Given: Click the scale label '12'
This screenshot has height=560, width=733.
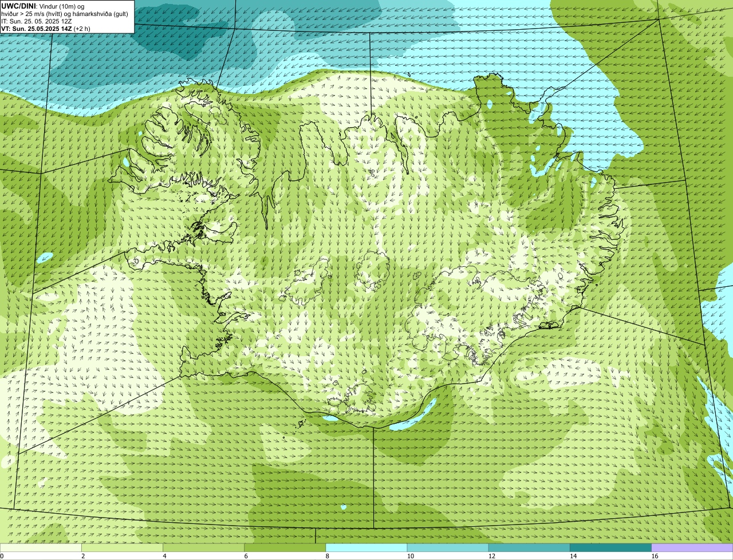Looking at the screenshot, I should pos(491,556).
